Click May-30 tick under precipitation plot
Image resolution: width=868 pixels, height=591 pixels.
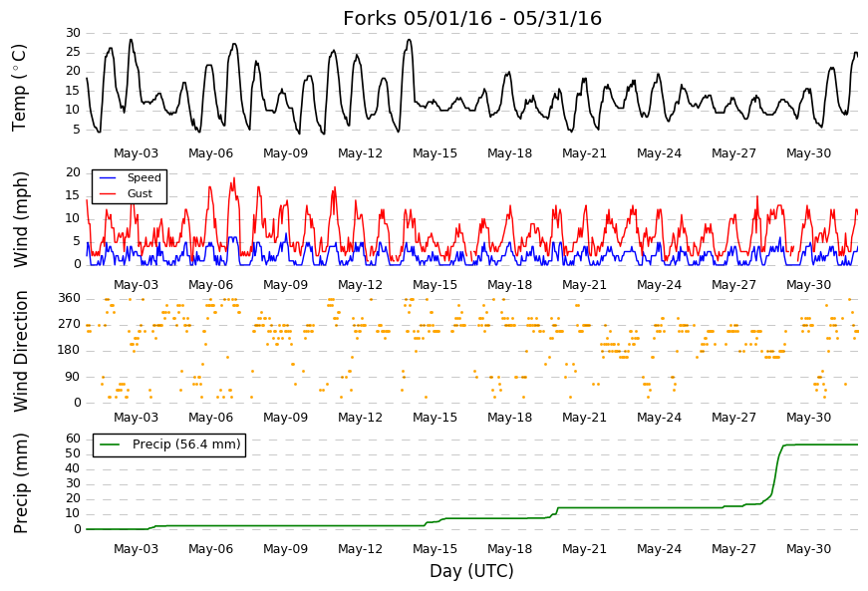tap(808, 549)
